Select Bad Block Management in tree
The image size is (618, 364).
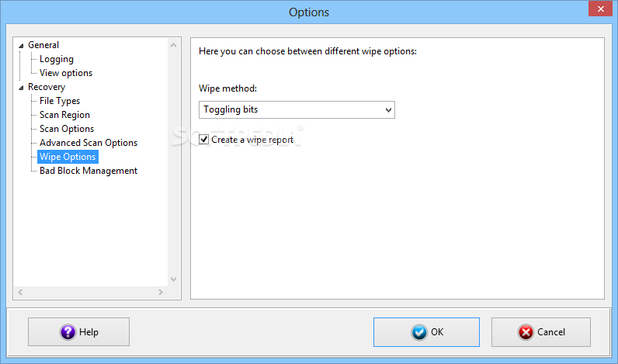(x=89, y=171)
